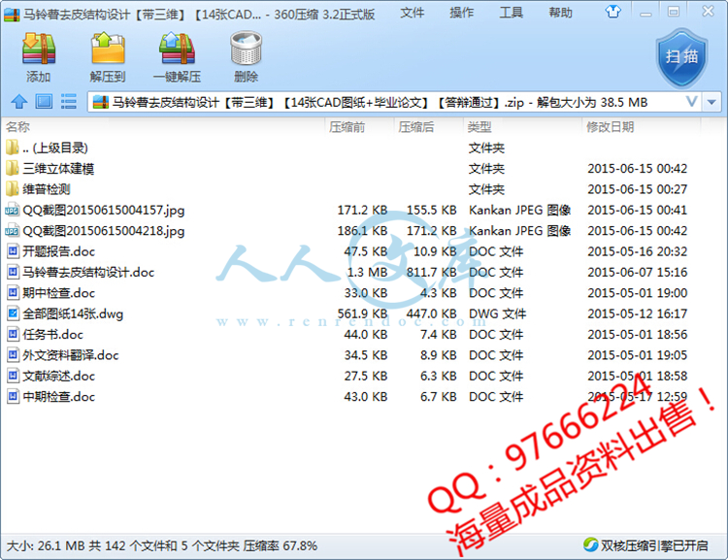Select file name 全部图纸14张.dwg
Viewport: 728px width, 560px height.
pos(73,313)
